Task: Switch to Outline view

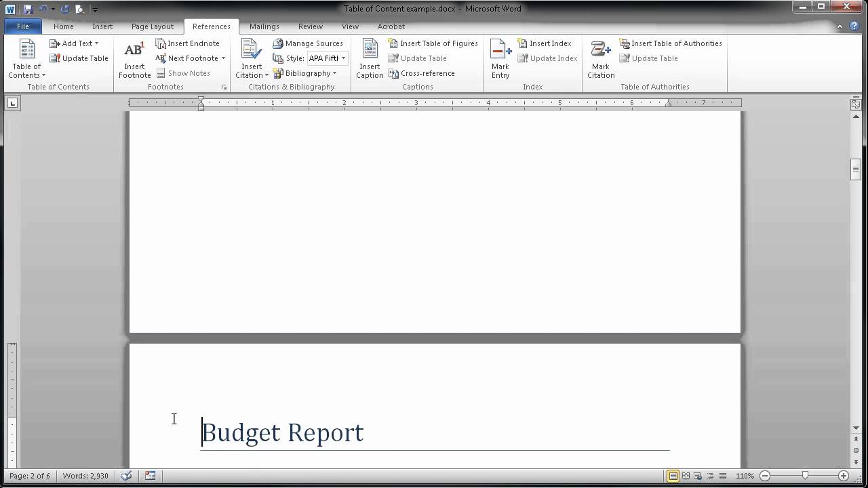Action: coord(710,476)
